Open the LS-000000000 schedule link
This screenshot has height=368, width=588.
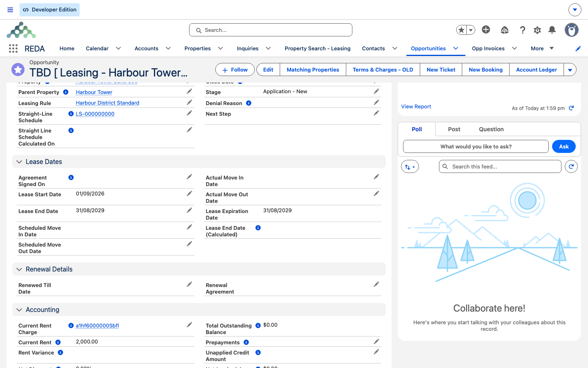95,114
